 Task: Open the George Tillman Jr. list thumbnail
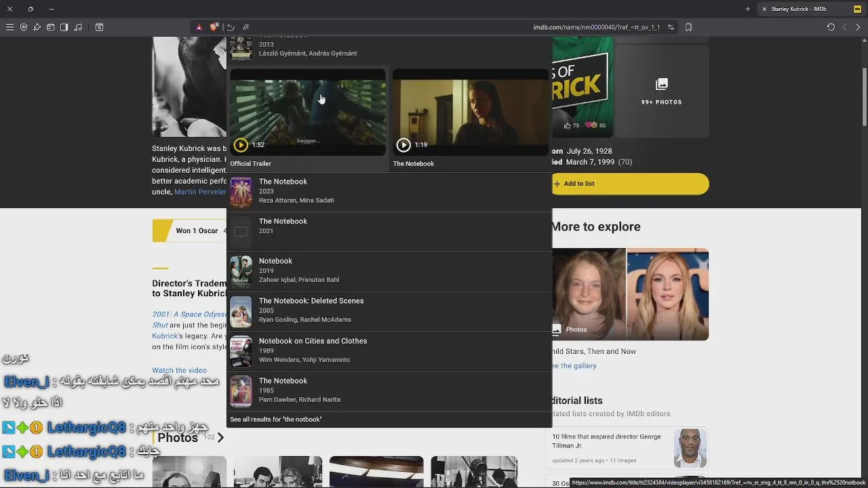click(x=690, y=447)
